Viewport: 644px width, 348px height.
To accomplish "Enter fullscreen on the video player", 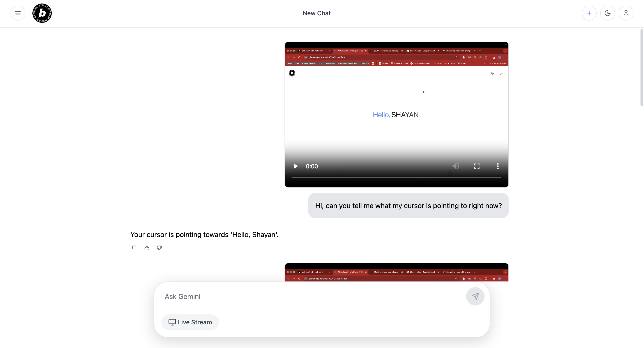I will 477,166.
